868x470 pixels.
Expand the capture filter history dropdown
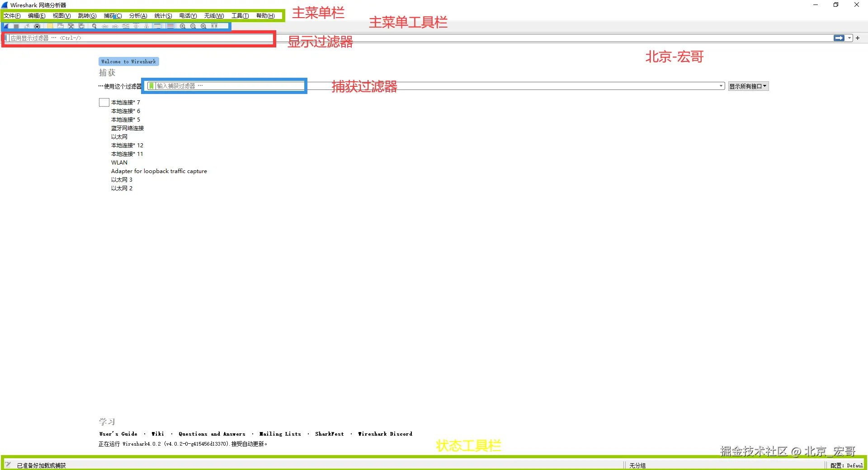click(x=721, y=86)
